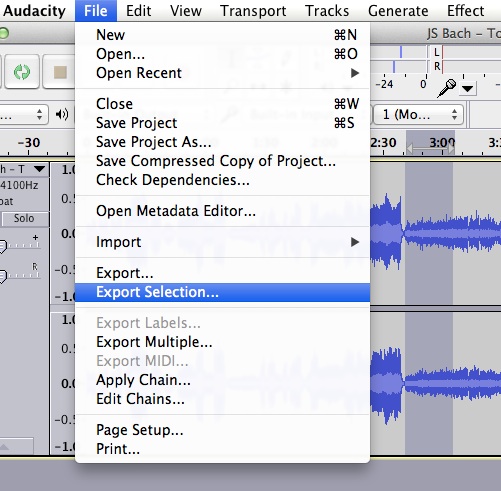Viewport: 501px width, 491px height.
Task: Click the green window zoom button
Action: [x=3, y=33]
